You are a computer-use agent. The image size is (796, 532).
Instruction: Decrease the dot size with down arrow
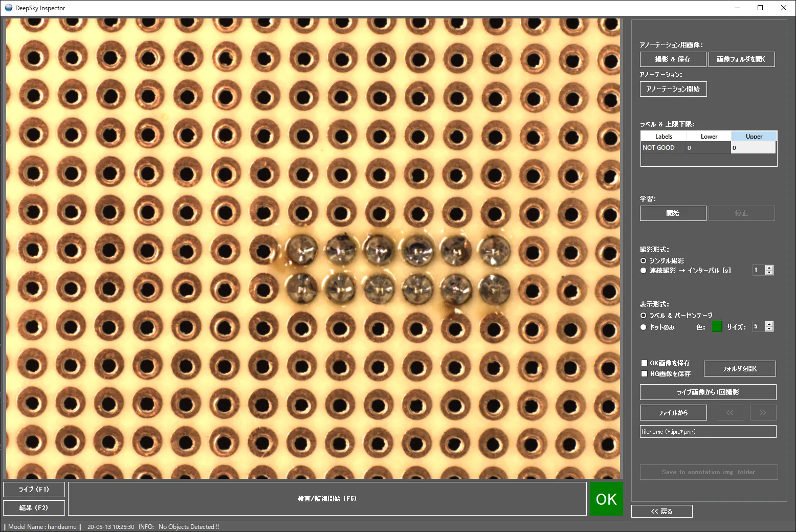point(769,329)
